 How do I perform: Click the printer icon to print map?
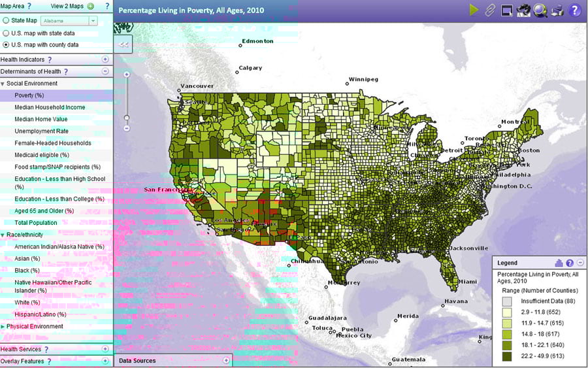coord(557,10)
